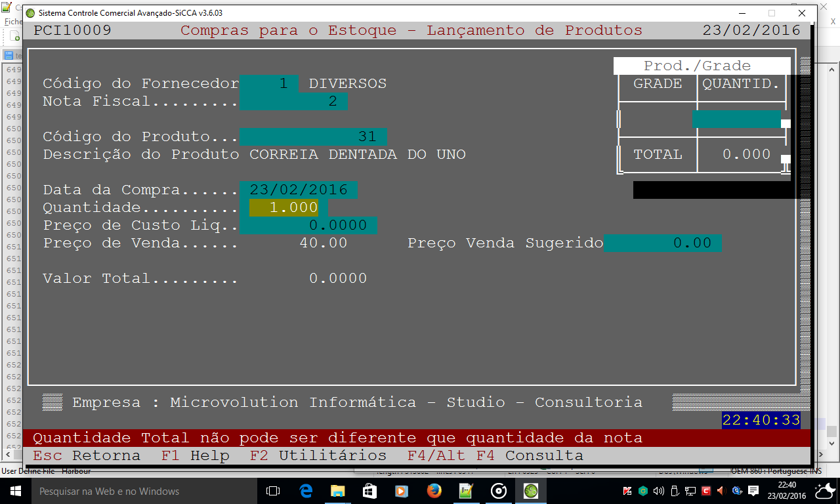This screenshot has height=504, width=840.
Task: Select the Data da Compra field
Action: coord(299,190)
